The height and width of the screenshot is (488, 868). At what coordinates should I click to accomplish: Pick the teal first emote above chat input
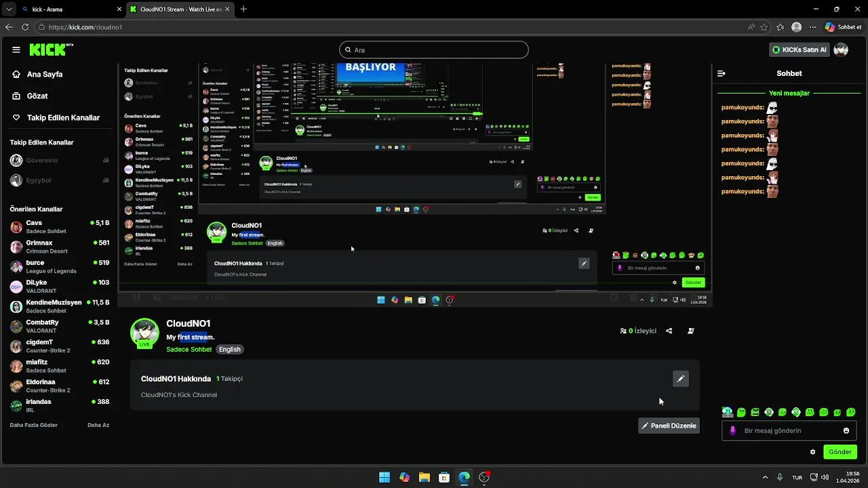[x=728, y=412]
